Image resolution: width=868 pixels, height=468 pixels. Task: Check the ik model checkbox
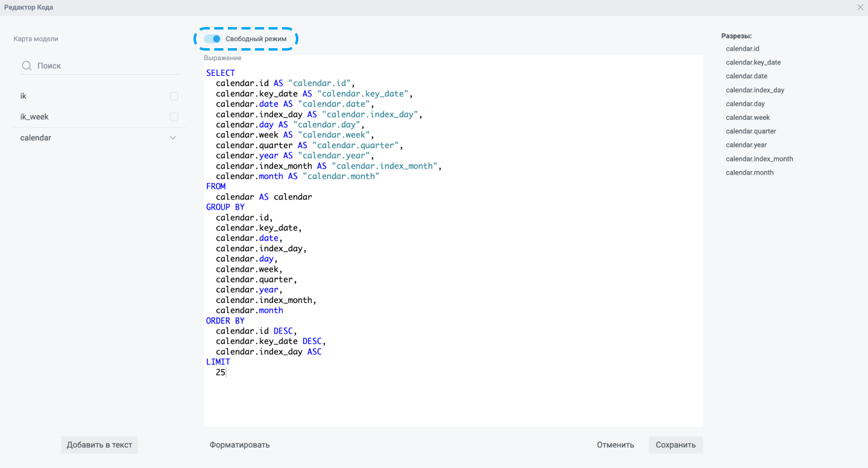coord(174,96)
